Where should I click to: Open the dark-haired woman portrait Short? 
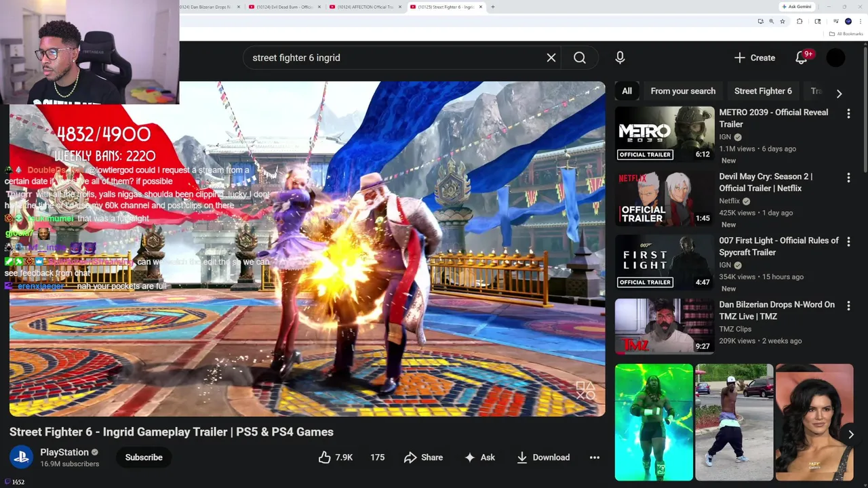[x=814, y=422]
